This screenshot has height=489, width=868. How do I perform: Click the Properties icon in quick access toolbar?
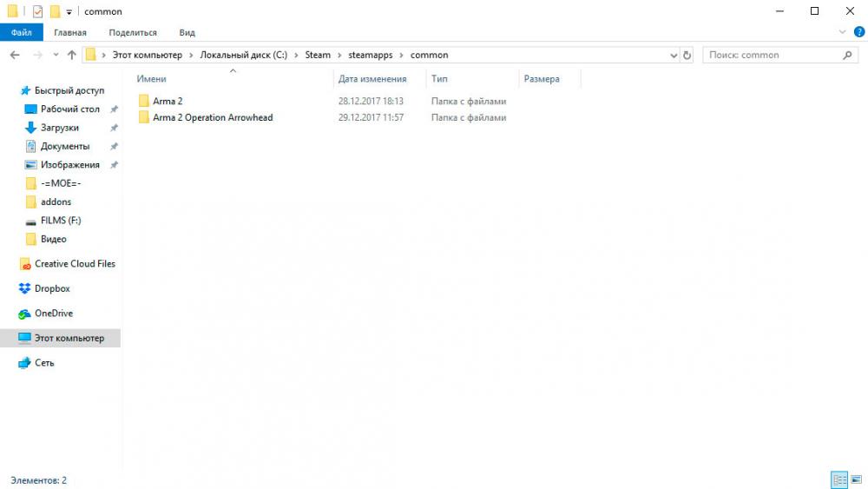pyautogui.click(x=37, y=11)
